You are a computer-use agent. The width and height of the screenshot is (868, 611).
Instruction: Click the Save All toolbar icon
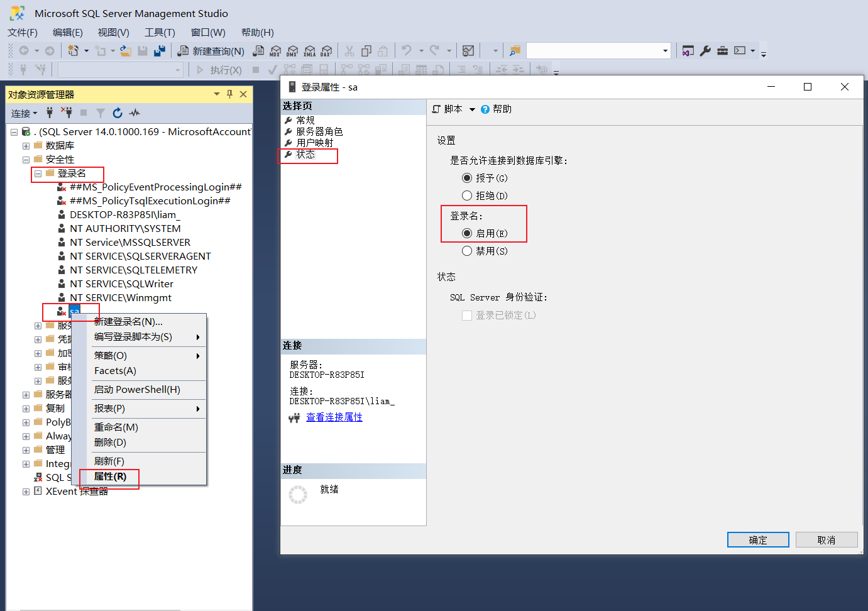(x=160, y=51)
